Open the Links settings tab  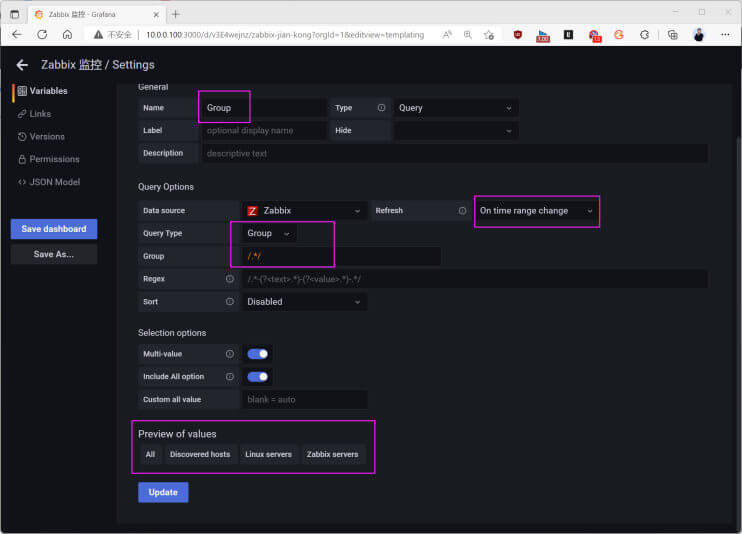tap(35, 114)
